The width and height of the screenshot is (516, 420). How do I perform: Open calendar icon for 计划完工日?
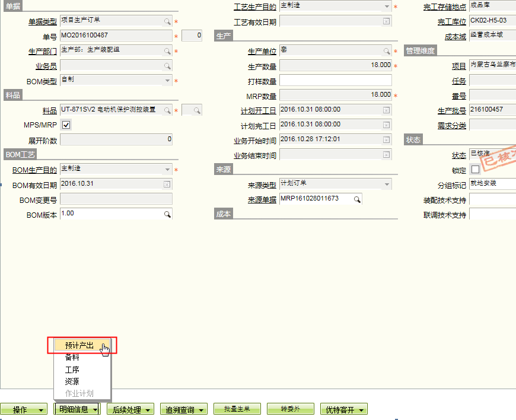(386, 125)
